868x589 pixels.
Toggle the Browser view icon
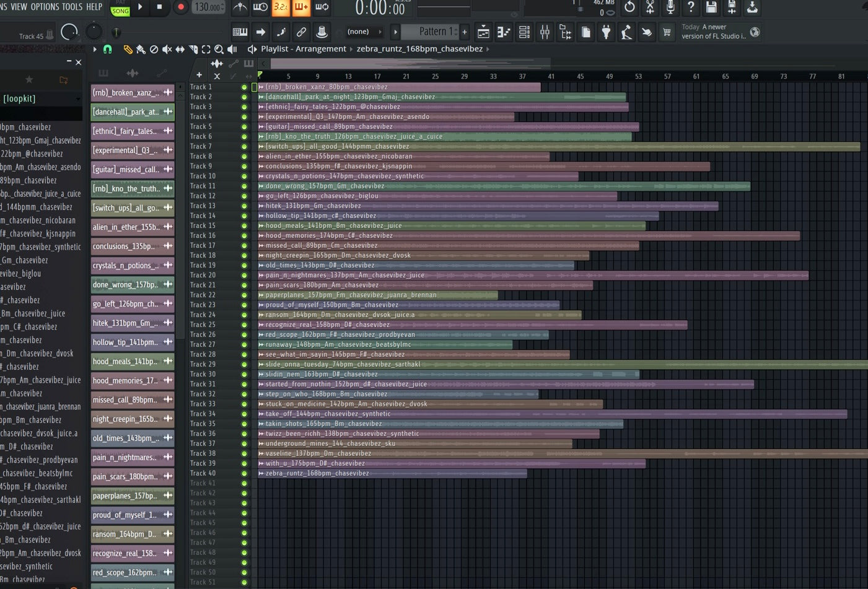point(565,32)
